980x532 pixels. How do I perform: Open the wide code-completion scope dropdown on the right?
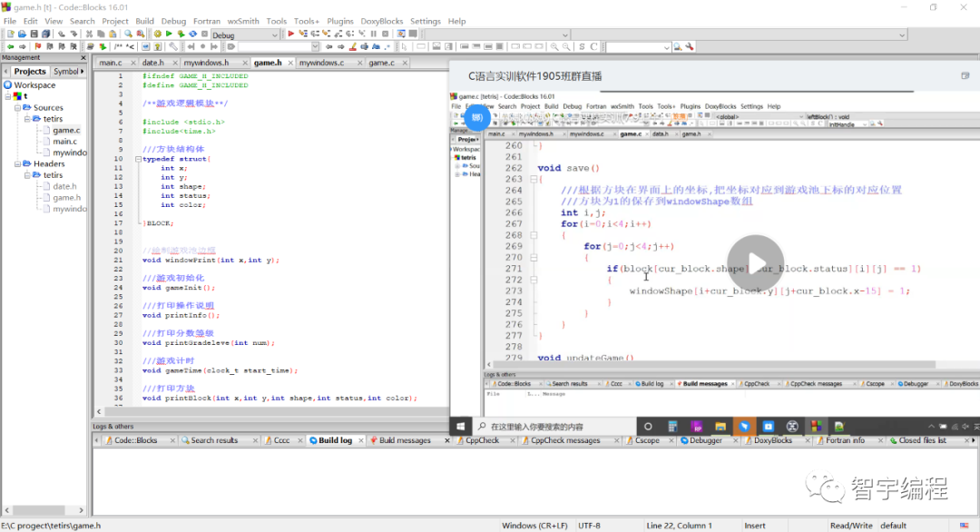pyautogui.click(x=740, y=35)
